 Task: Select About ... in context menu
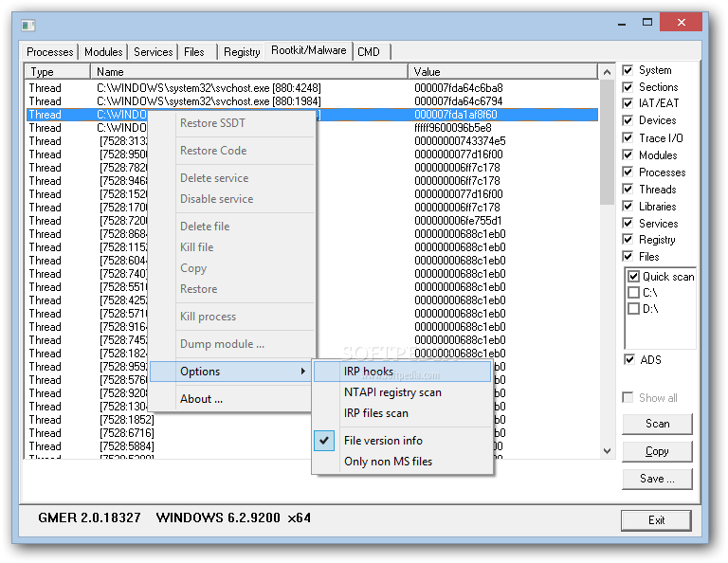(x=202, y=399)
